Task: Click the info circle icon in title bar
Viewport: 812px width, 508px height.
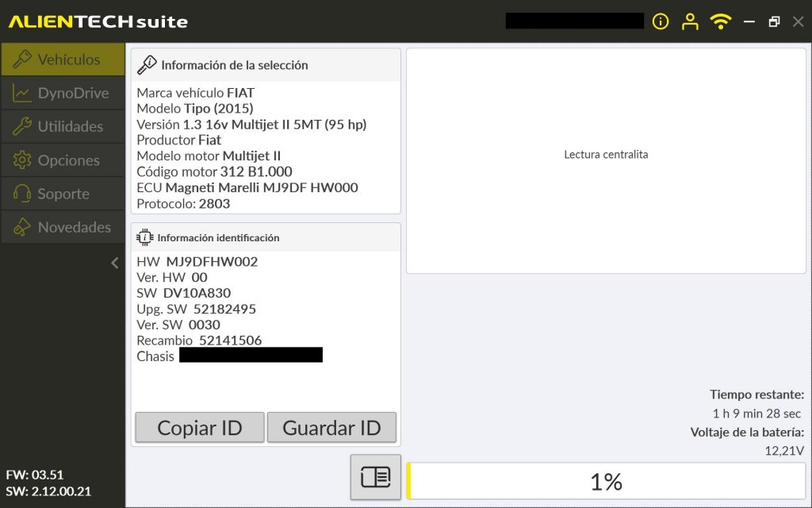Action: click(661, 21)
